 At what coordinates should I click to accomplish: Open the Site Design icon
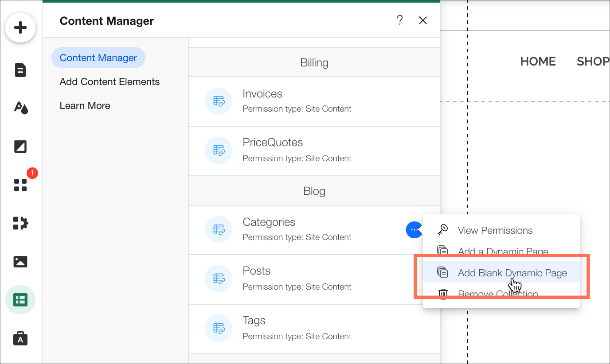(20, 108)
